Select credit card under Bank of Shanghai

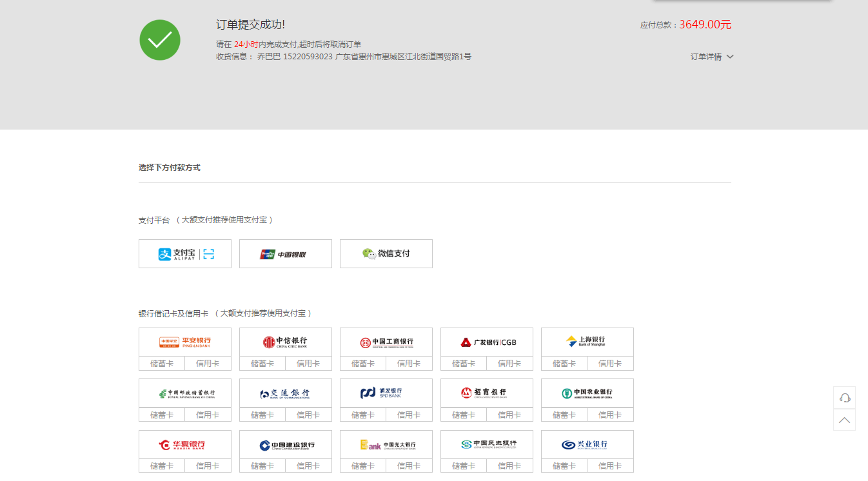(x=610, y=364)
